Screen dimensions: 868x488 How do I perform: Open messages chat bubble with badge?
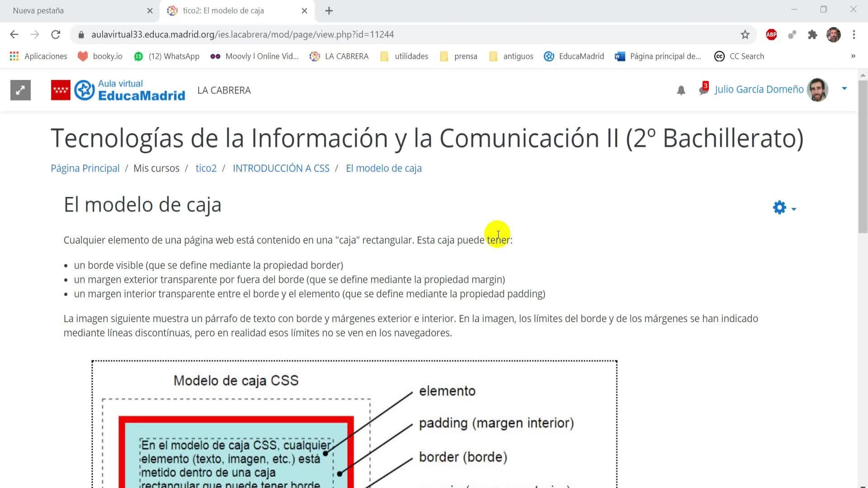(703, 89)
